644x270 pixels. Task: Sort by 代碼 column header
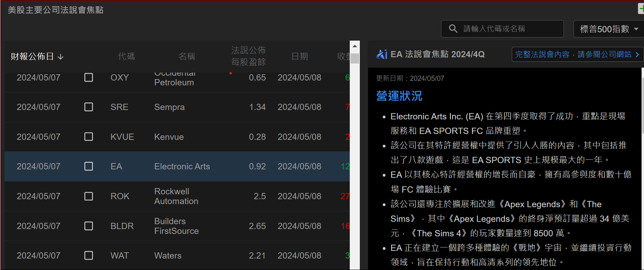point(126,56)
